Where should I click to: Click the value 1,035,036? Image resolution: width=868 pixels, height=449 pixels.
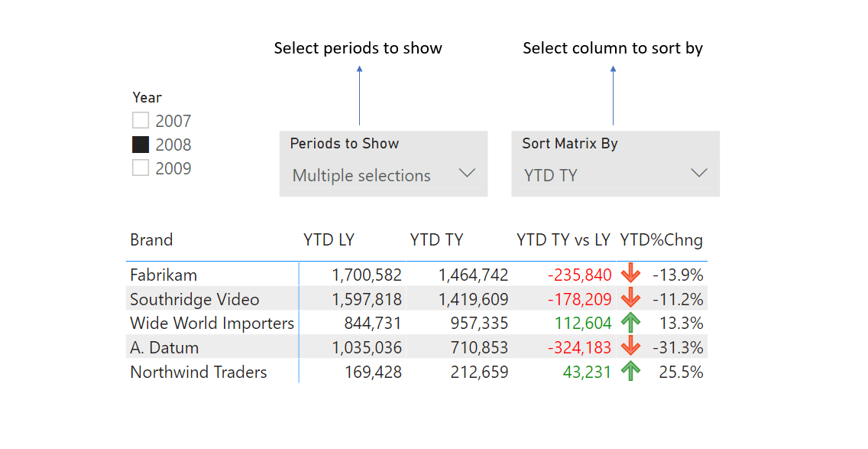click(x=367, y=347)
